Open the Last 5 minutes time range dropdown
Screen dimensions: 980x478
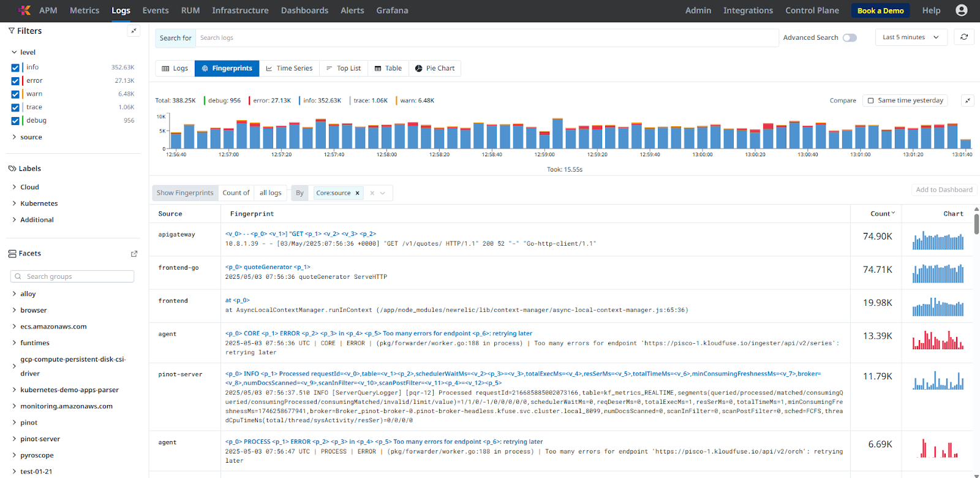910,37
